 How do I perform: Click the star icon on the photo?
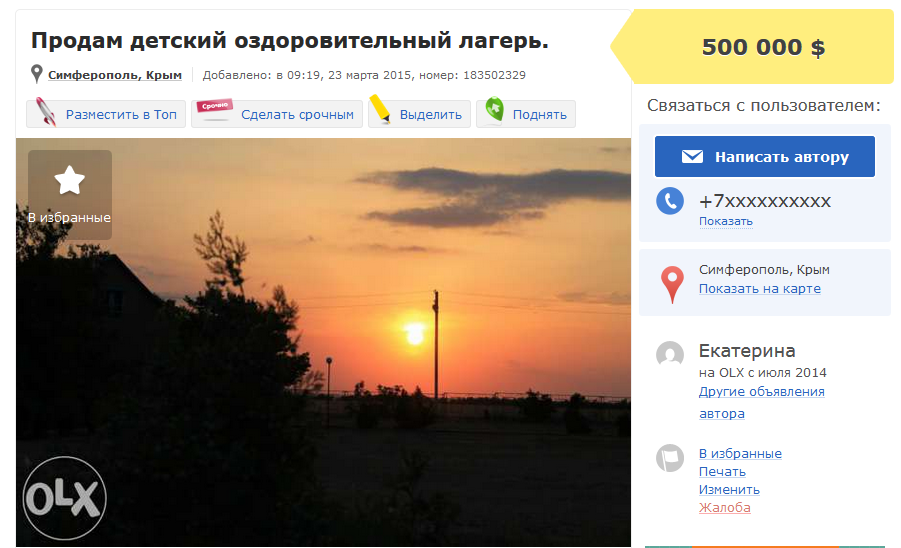[70, 180]
